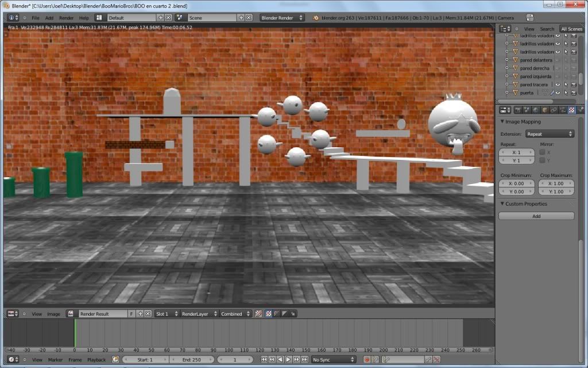588x368 pixels.
Task: Click the Blender logo in info header
Action: click(x=316, y=18)
